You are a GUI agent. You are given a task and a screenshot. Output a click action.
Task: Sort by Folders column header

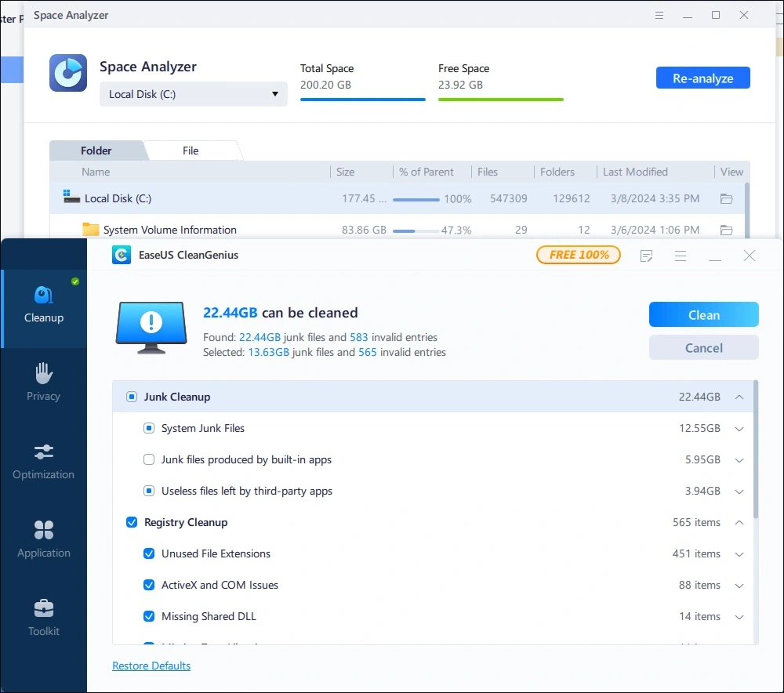coord(557,172)
